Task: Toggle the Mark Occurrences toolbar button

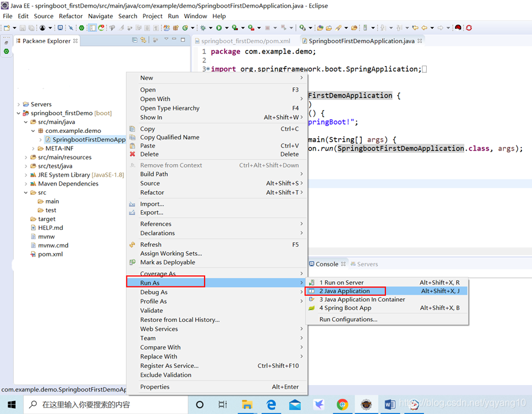Action: tap(121, 28)
